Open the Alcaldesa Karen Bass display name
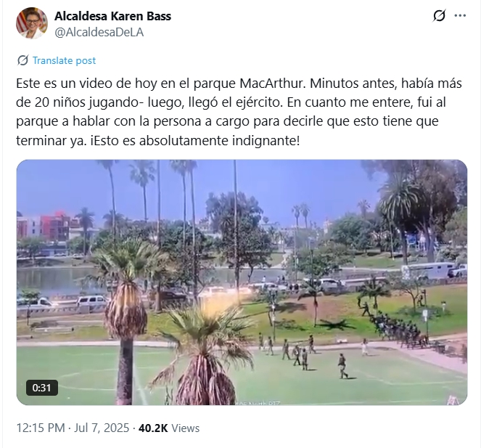Screen dimensions: 481x448 112,16
